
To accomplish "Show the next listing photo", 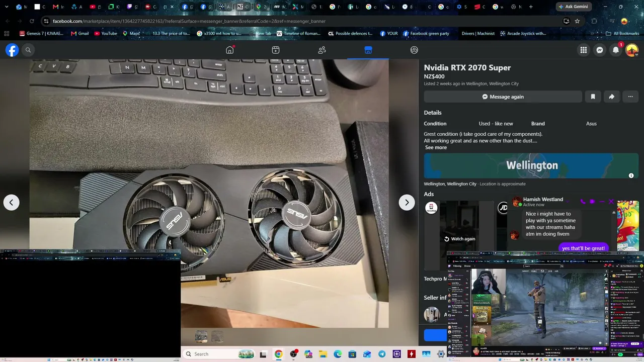I will (407, 202).
